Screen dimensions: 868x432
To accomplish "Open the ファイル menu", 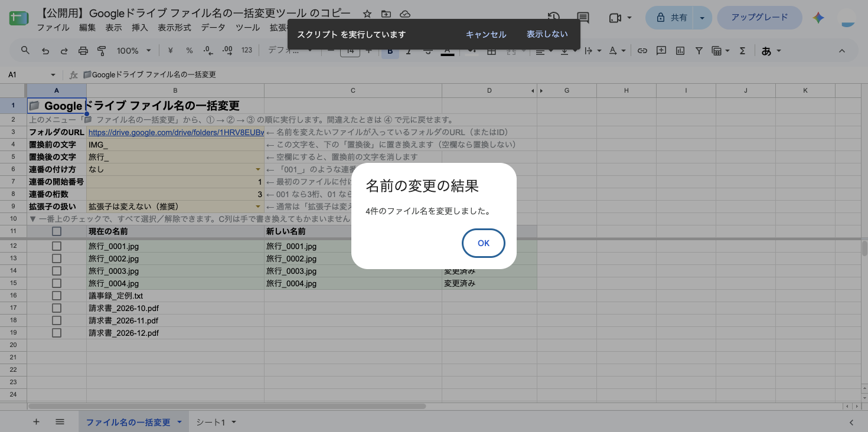I will (53, 28).
